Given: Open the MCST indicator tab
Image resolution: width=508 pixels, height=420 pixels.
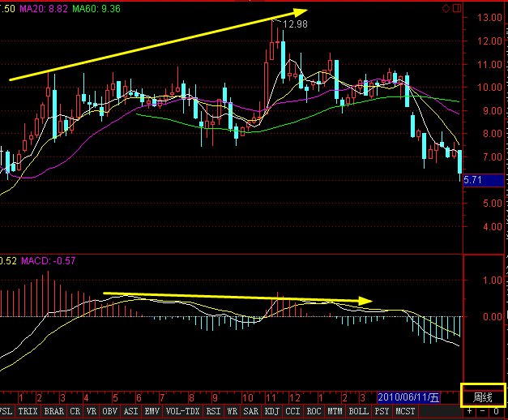Looking at the screenshot, I should (x=405, y=412).
